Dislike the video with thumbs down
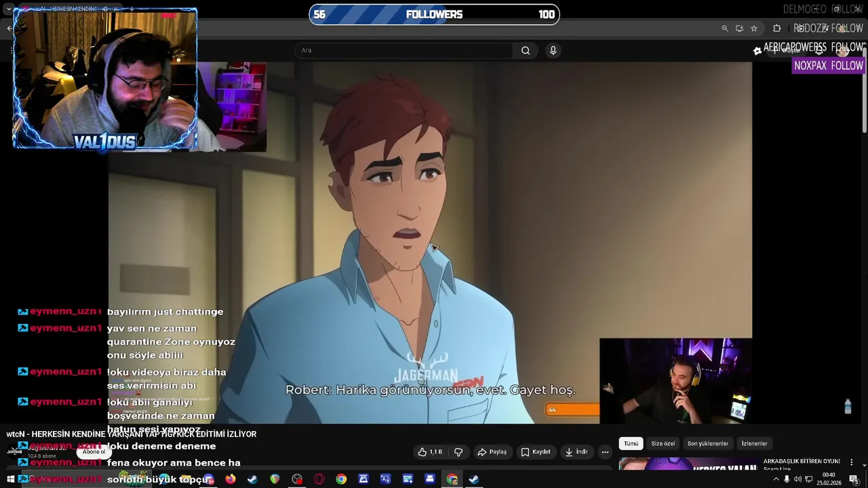The width and height of the screenshot is (868, 488). 458,452
